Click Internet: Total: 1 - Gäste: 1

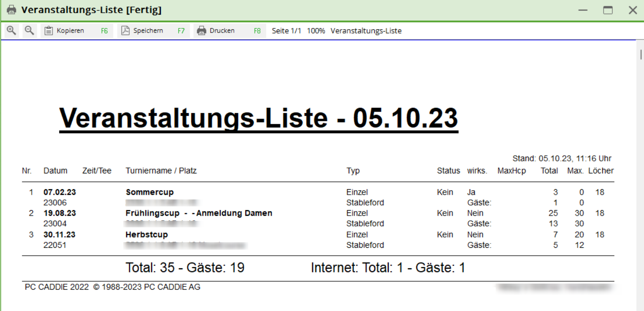coord(388,268)
